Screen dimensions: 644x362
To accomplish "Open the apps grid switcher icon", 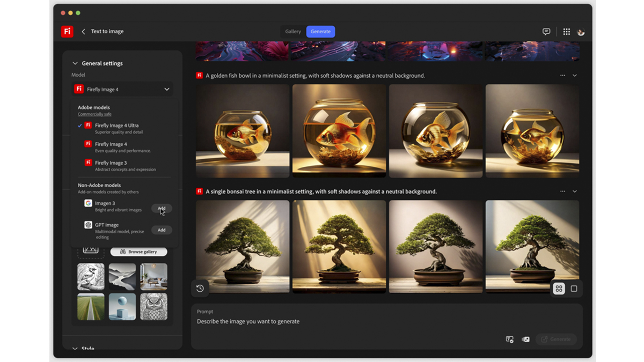I will 566,32.
